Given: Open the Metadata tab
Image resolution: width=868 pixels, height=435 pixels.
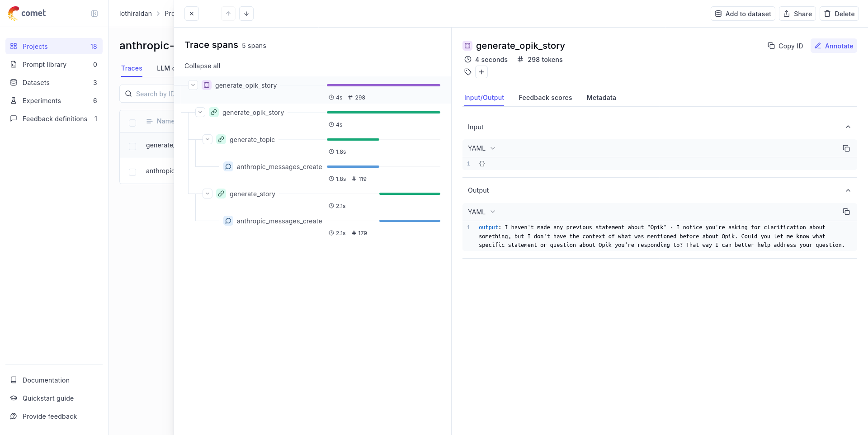Looking at the screenshot, I should (601, 98).
